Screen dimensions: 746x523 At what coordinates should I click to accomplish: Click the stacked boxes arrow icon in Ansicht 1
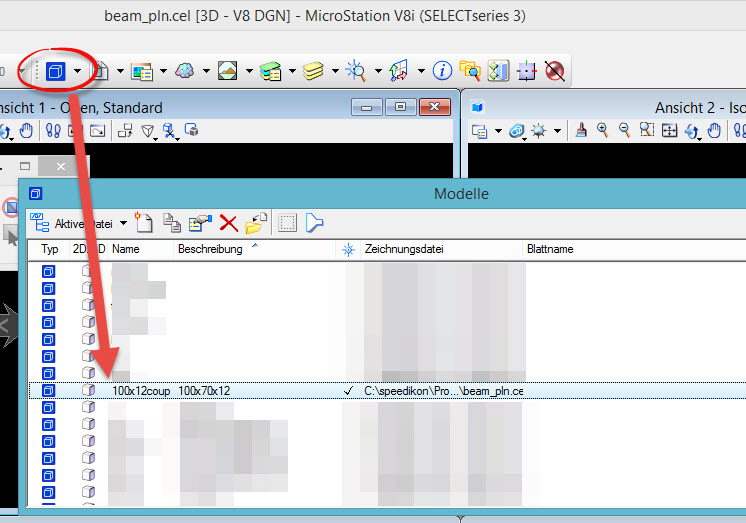pos(125,130)
